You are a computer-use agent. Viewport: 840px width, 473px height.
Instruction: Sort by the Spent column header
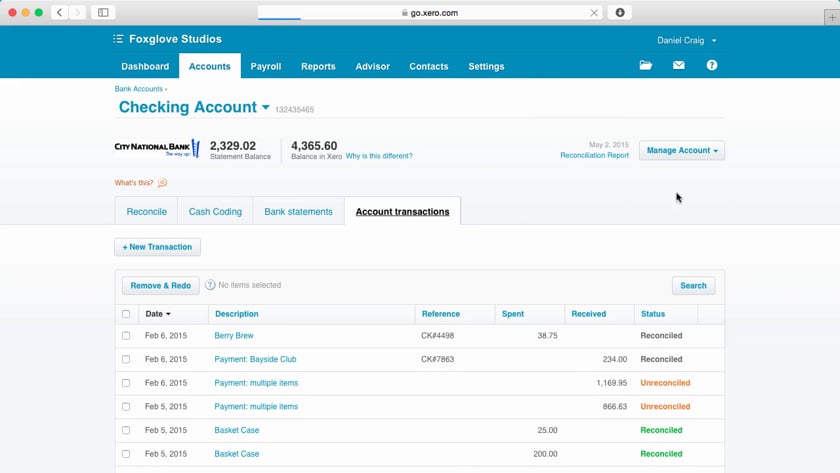point(513,314)
